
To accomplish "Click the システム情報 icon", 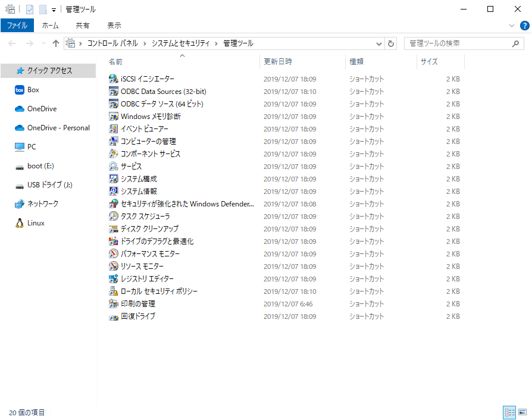I will 113,192.
